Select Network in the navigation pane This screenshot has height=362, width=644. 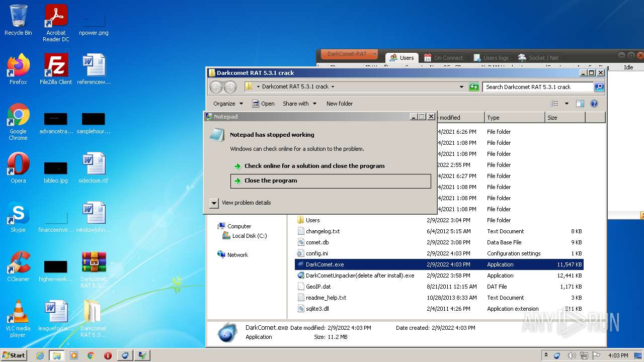[232, 255]
